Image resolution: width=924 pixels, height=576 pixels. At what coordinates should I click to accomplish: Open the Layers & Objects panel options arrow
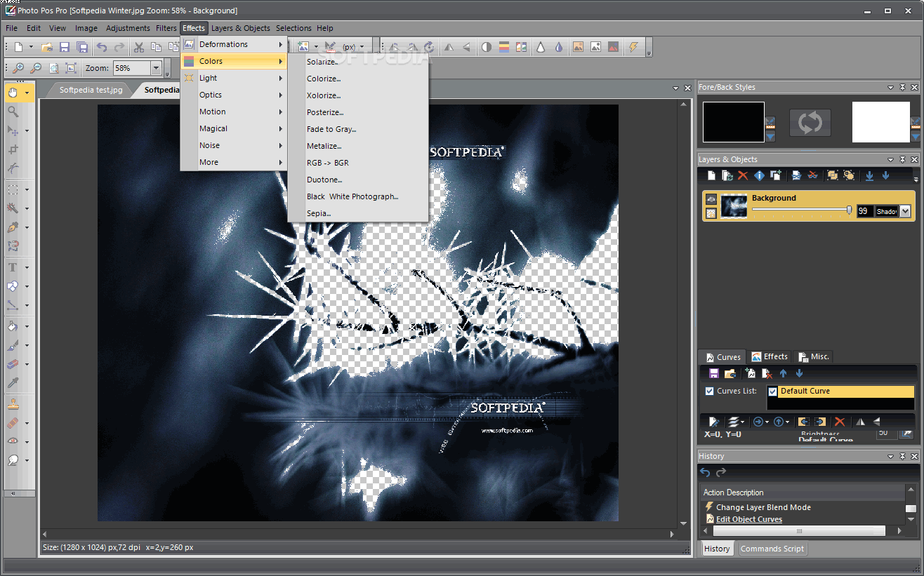pyautogui.click(x=890, y=160)
